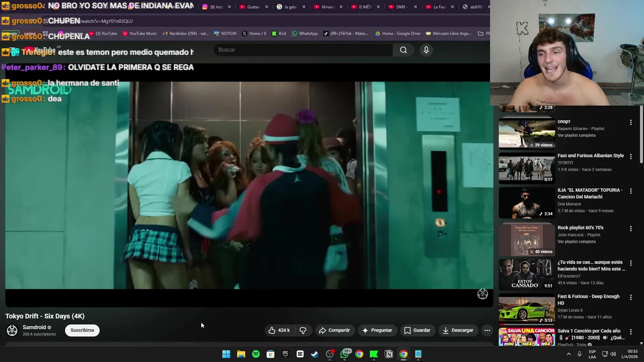The height and width of the screenshot is (362, 644).
Task: Click the Preguntar button
Action: pyautogui.click(x=377, y=330)
